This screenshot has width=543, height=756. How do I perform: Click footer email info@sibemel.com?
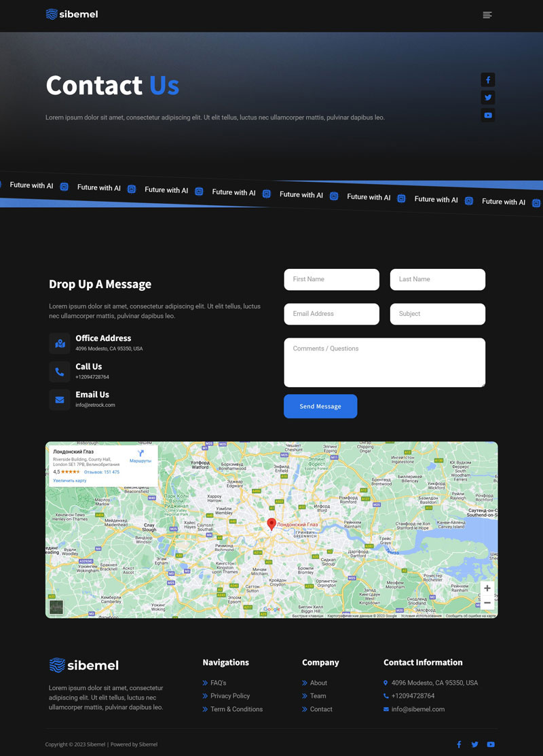(x=417, y=709)
